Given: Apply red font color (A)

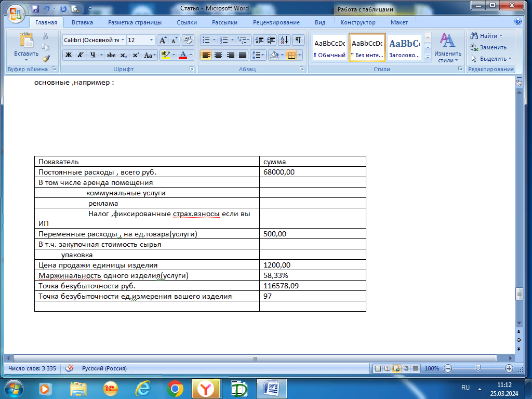Looking at the screenshot, I should click(183, 55).
